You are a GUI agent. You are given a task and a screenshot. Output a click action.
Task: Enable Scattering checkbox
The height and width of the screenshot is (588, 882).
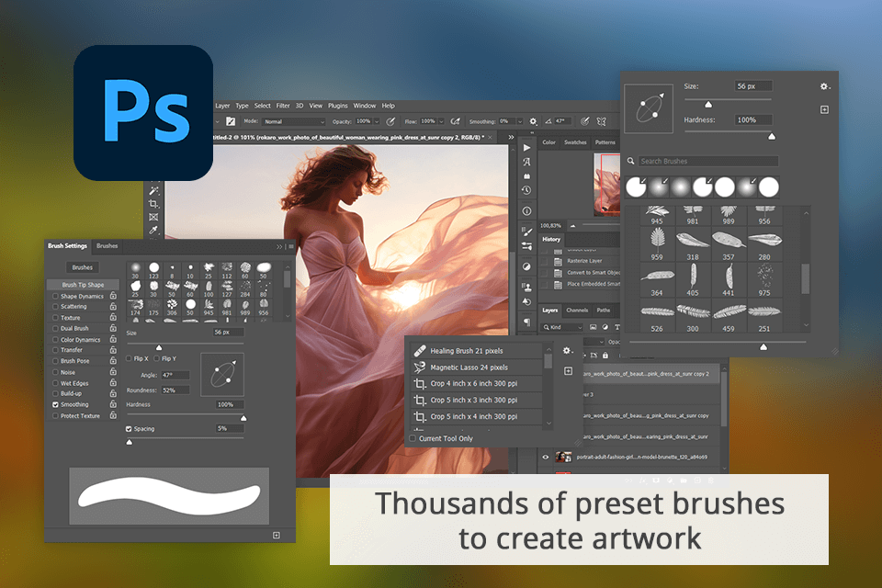coord(55,307)
